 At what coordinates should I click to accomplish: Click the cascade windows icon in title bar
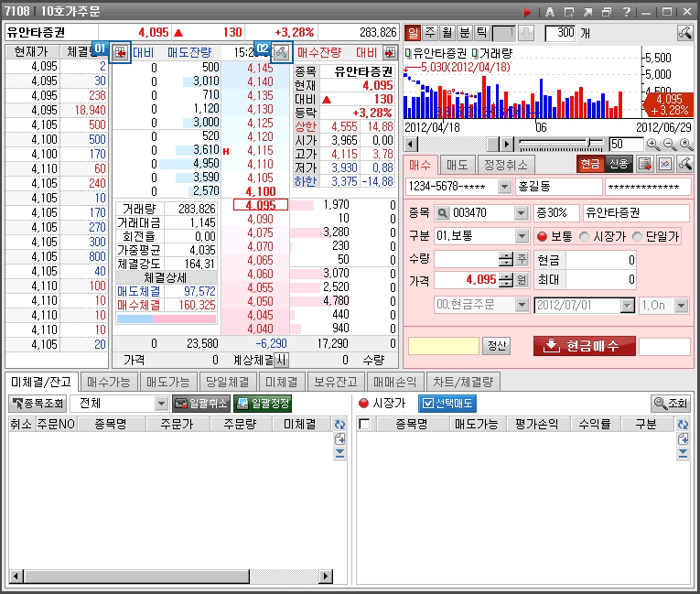pyautogui.click(x=607, y=12)
